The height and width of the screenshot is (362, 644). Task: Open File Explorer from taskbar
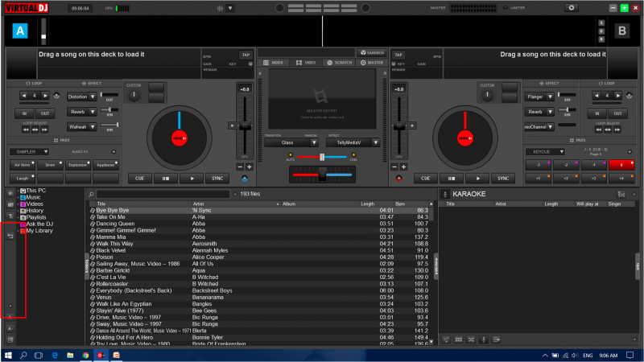pyautogui.click(x=70, y=355)
